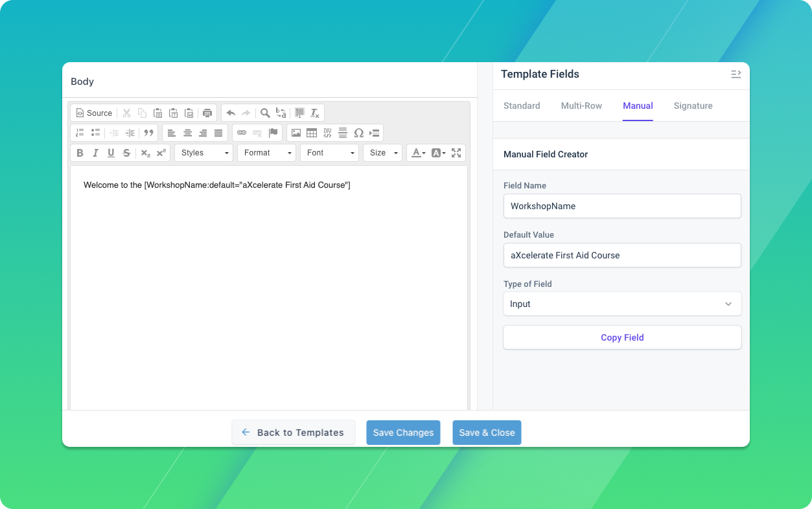Viewport: 812px width, 509px height.
Task: Click the Copy Field button
Action: (x=622, y=337)
